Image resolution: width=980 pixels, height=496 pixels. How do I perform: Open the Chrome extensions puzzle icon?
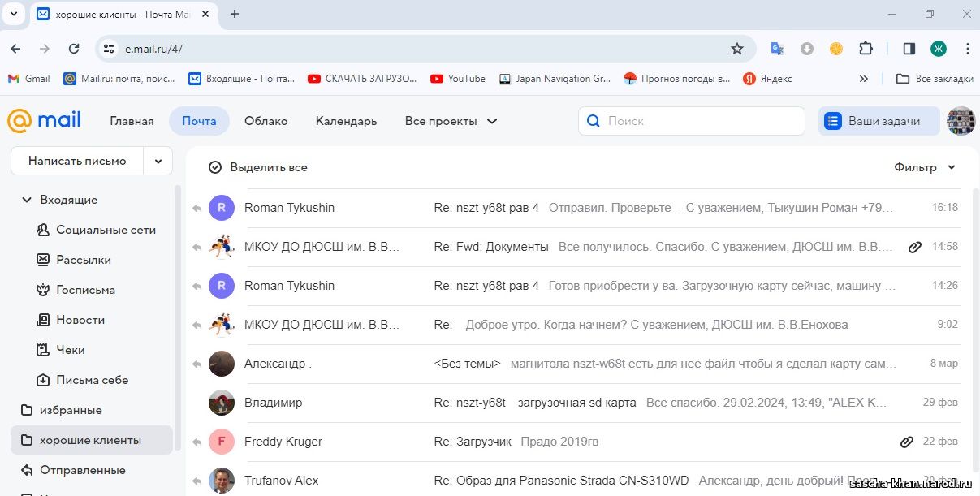pyautogui.click(x=866, y=49)
